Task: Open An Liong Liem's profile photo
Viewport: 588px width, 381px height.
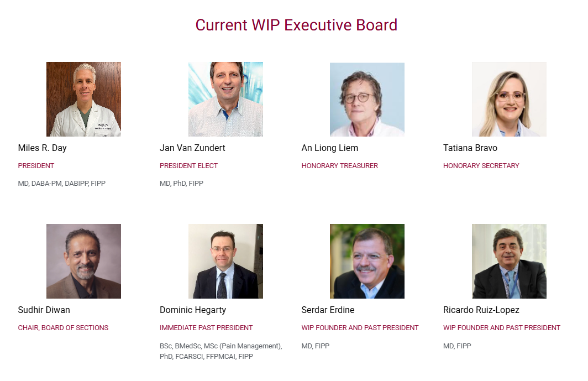Action: click(x=367, y=99)
